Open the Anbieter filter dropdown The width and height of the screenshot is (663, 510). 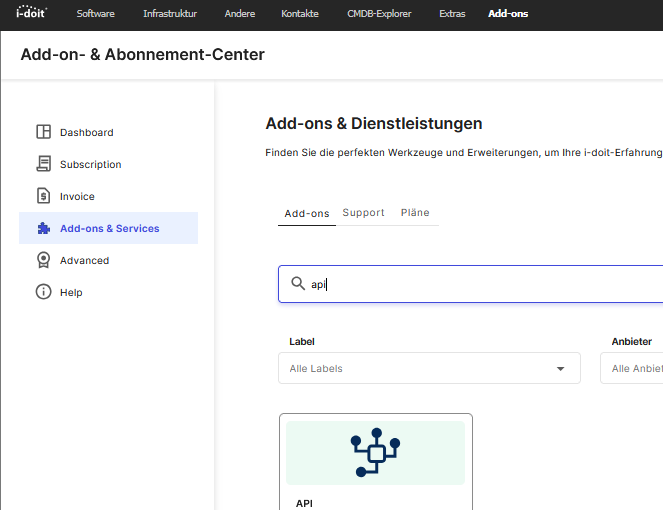pyautogui.click(x=632, y=368)
